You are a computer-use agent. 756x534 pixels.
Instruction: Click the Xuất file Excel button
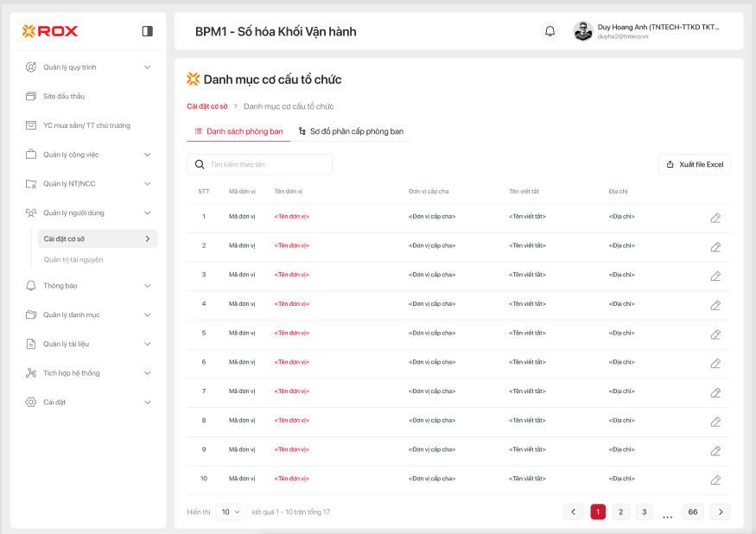pyautogui.click(x=695, y=164)
